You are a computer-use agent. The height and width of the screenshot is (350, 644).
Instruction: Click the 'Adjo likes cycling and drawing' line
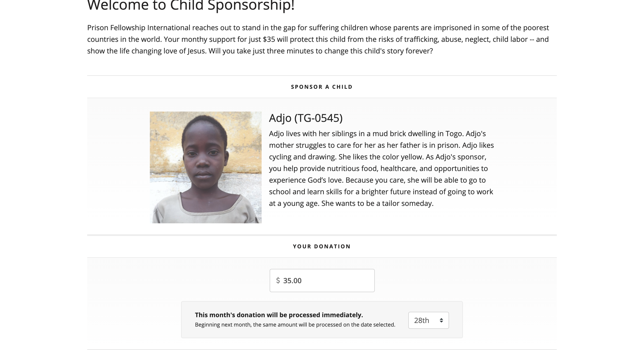[x=303, y=157]
